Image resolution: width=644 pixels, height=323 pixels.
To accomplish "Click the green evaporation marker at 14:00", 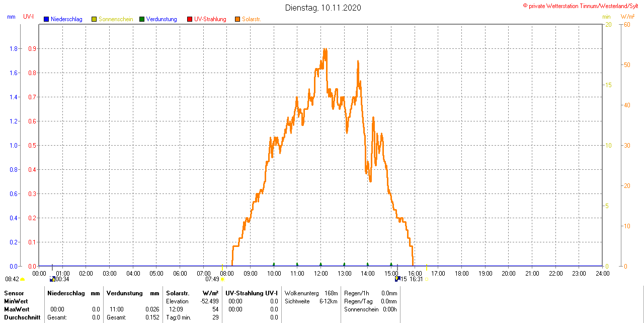I will coord(368,264).
